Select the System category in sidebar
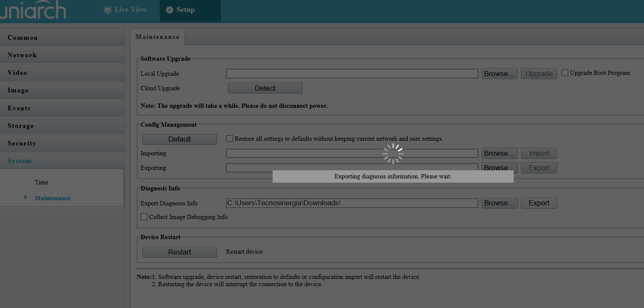Image resolution: width=644 pixels, height=308 pixels. point(19,160)
